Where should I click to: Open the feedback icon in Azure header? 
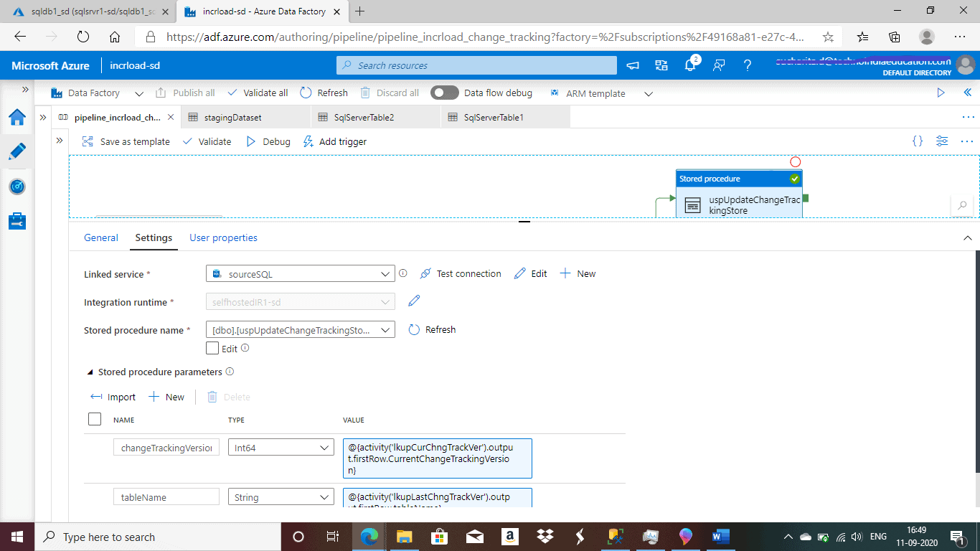tap(719, 65)
